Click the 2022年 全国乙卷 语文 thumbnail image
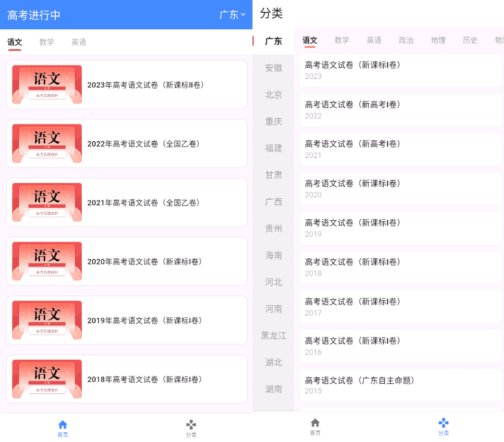 (x=47, y=143)
